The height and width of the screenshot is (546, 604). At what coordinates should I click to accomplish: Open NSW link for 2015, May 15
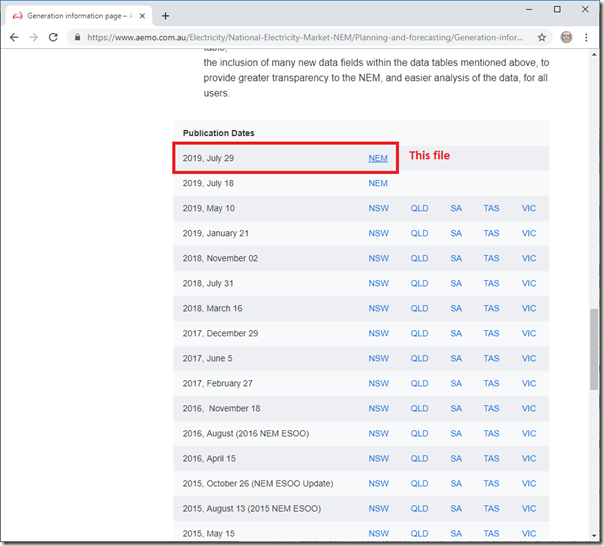379,534
